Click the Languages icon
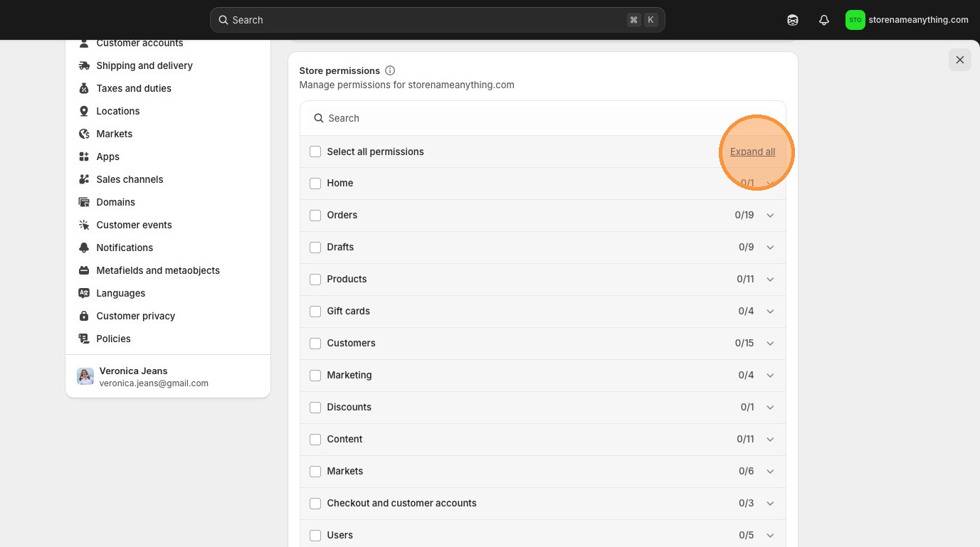The image size is (980, 547). point(84,293)
